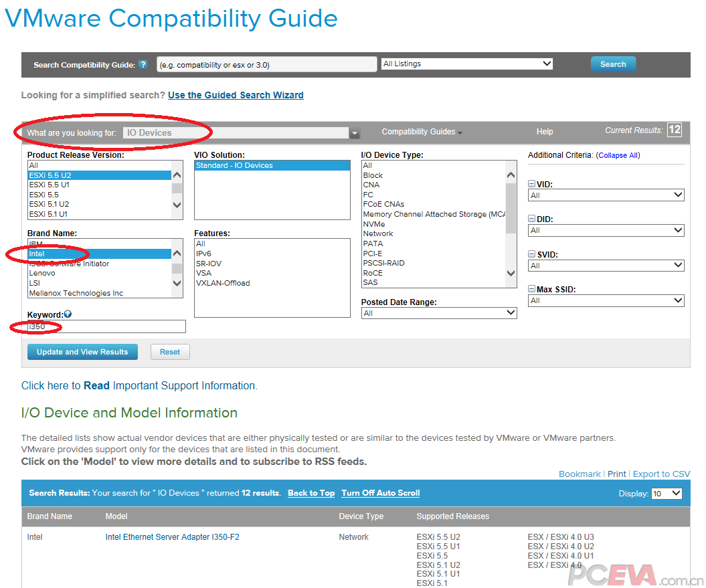This screenshot has width=706, height=588.
Task: Collapse the Max SSID criteria section
Action: [532, 288]
